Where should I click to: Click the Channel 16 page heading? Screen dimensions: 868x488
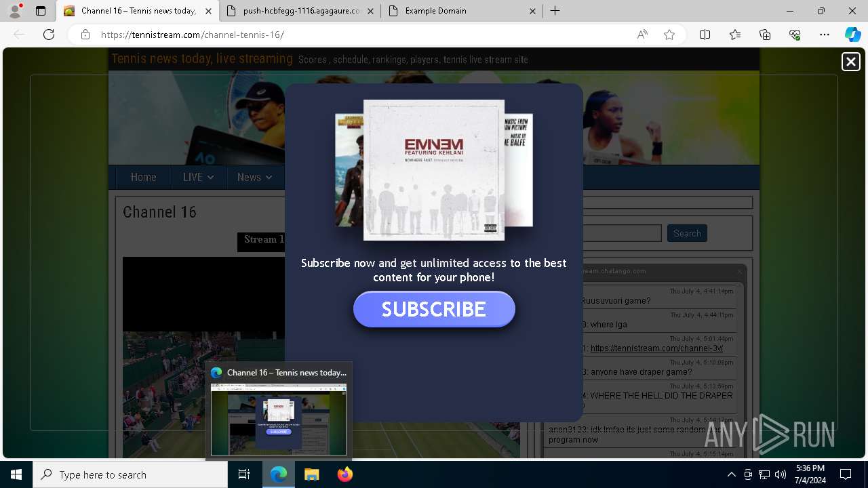pos(159,212)
